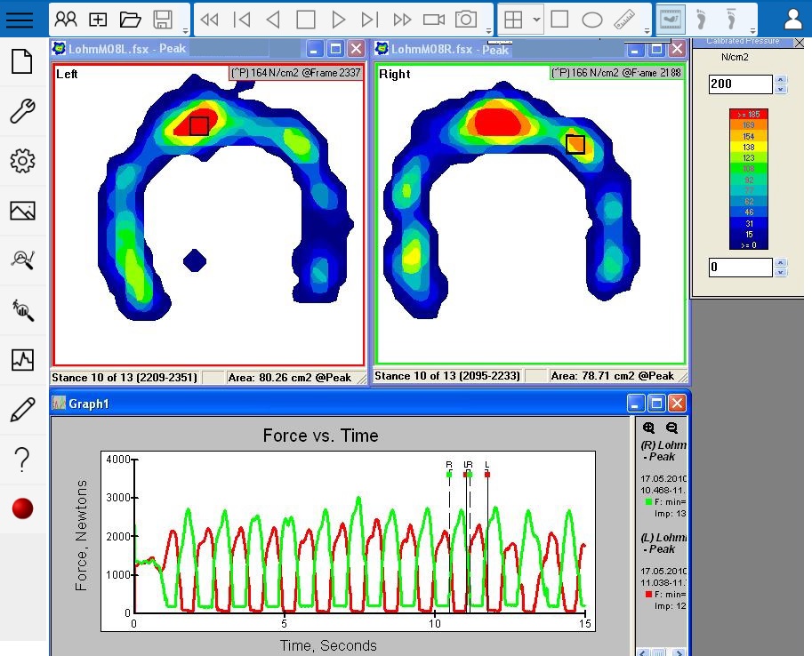
Task: Click the camera snapshot icon
Action: [x=465, y=20]
